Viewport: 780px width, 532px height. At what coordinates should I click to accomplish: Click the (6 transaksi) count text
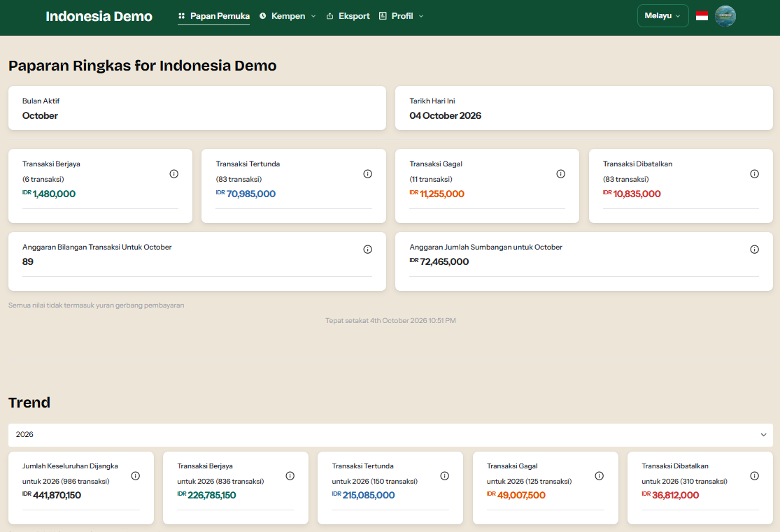click(43, 179)
